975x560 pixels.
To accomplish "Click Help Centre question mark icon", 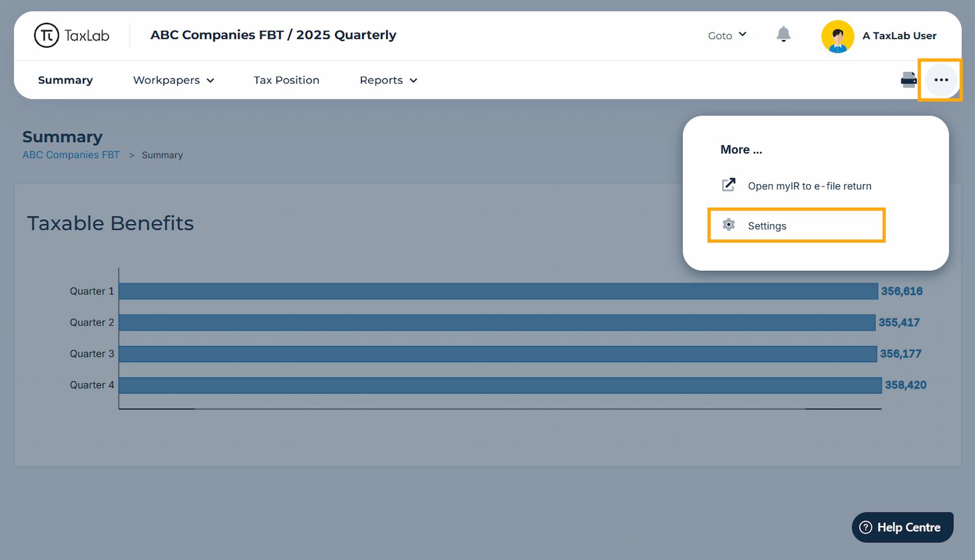I will pos(866,527).
